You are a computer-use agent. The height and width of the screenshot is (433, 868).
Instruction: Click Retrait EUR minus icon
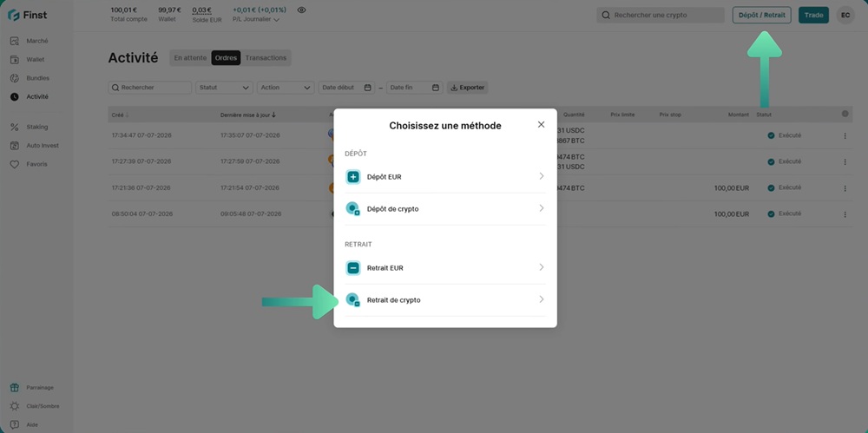[x=352, y=268]
